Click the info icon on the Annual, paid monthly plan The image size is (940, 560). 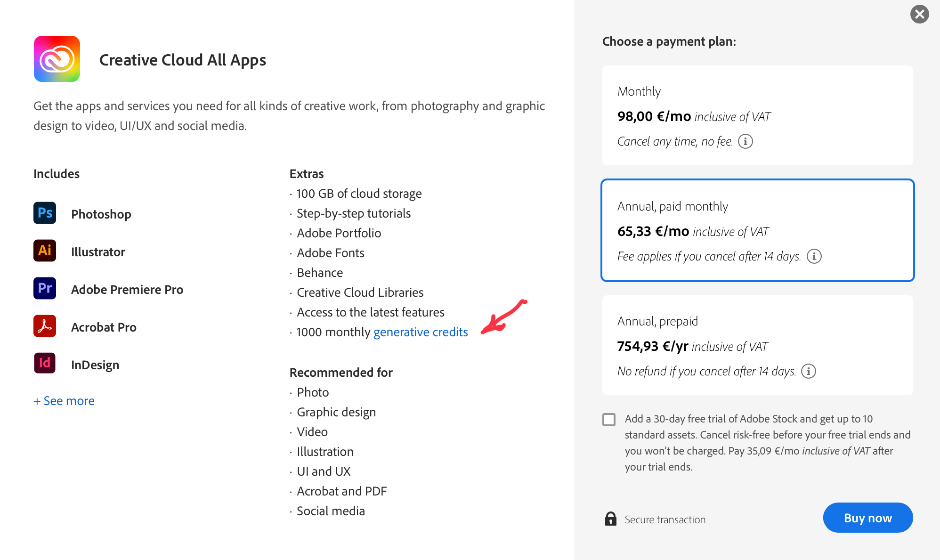(x=815, y=256)
